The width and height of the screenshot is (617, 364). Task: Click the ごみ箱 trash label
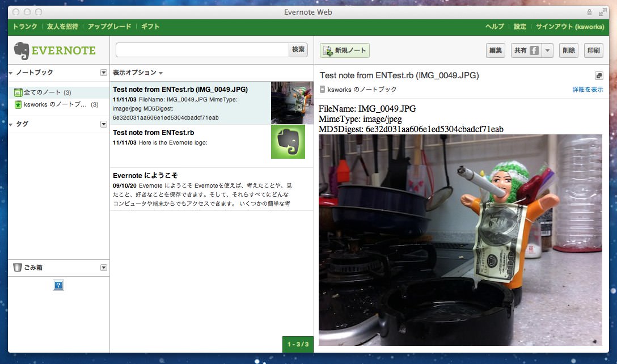click(33, 268)
